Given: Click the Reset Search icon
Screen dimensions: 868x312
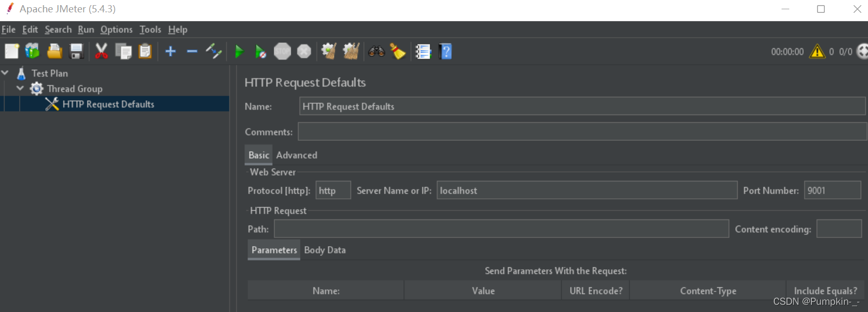Looking at the screenshot, I should point(398,51).
